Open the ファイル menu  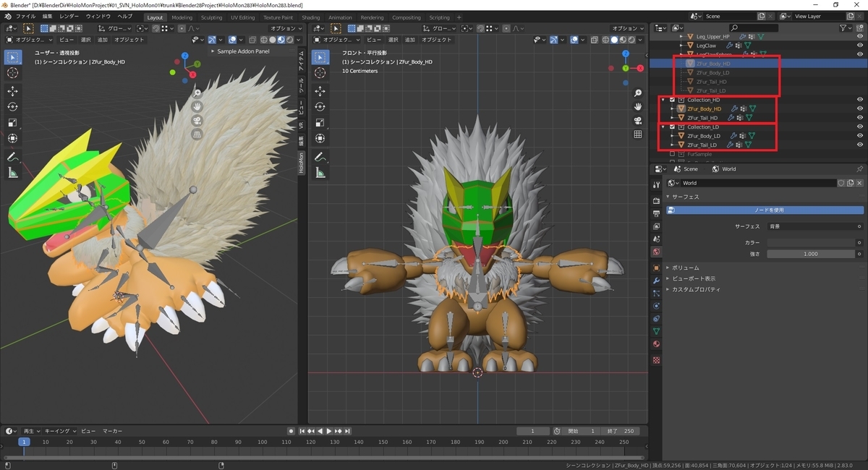25,17
